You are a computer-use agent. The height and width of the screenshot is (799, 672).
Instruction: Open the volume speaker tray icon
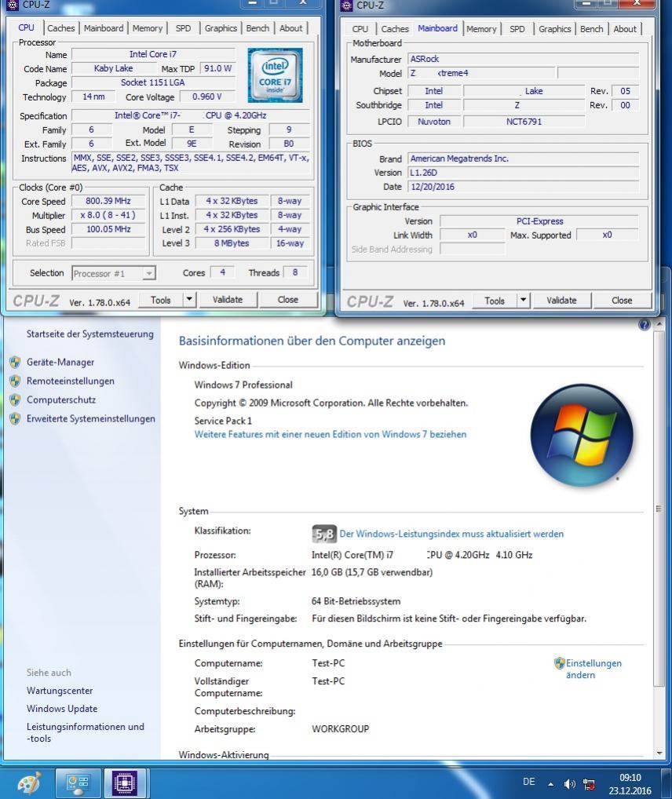[x=569, y=784]
